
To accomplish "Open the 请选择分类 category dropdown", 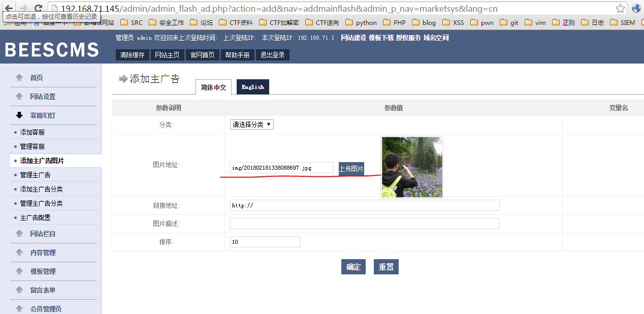I will (252, 124).
